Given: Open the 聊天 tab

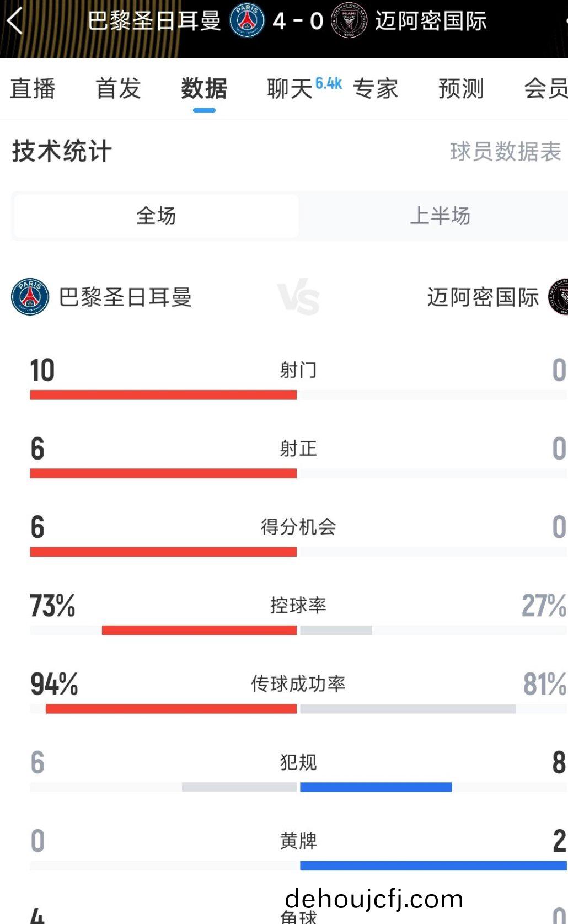Looking at the screenshot, I should [291, 89].
